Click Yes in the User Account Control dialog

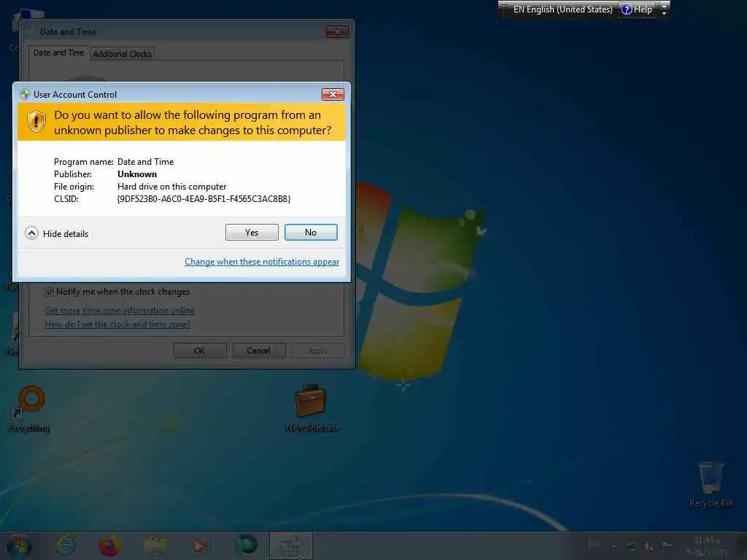point(252,233)
